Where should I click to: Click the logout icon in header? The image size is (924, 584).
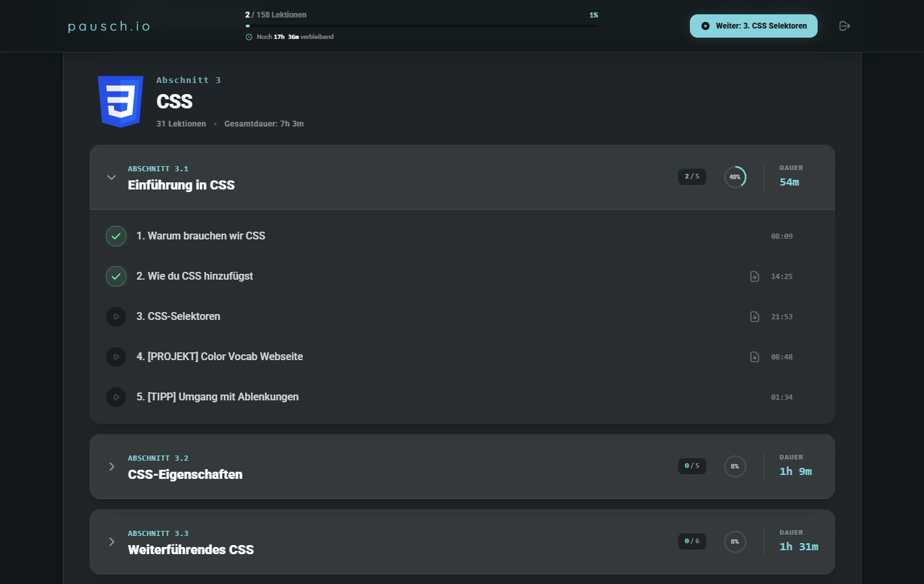click(844, 26)
